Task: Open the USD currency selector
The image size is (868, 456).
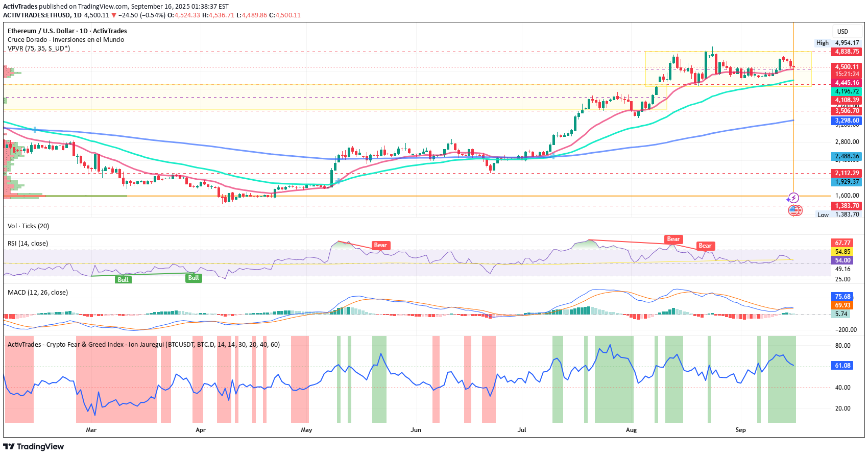Action: [842, 32]
